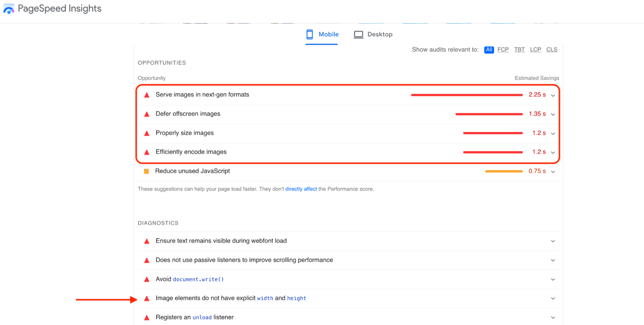644x325 pixels.
Task: Click the height code keyword
Action: pyautogui.click(x=296, y=298)
